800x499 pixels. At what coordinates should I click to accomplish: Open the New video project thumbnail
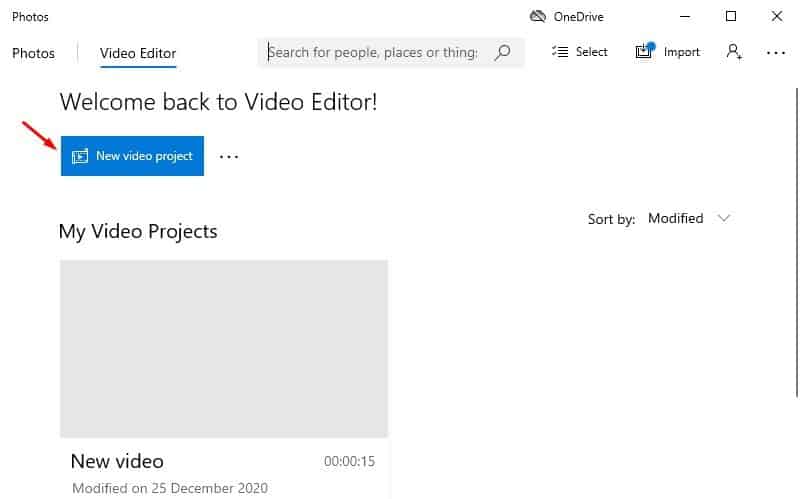click(224, 348)
